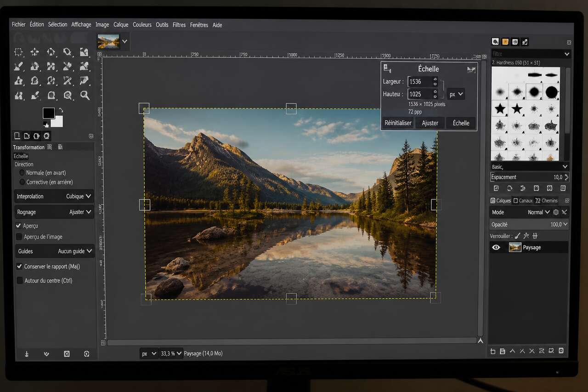Open the px unit dropdown in Échelle dialog
Image resolution: width=588 pixels, height=392 pixels.
[x=456, y=94]
